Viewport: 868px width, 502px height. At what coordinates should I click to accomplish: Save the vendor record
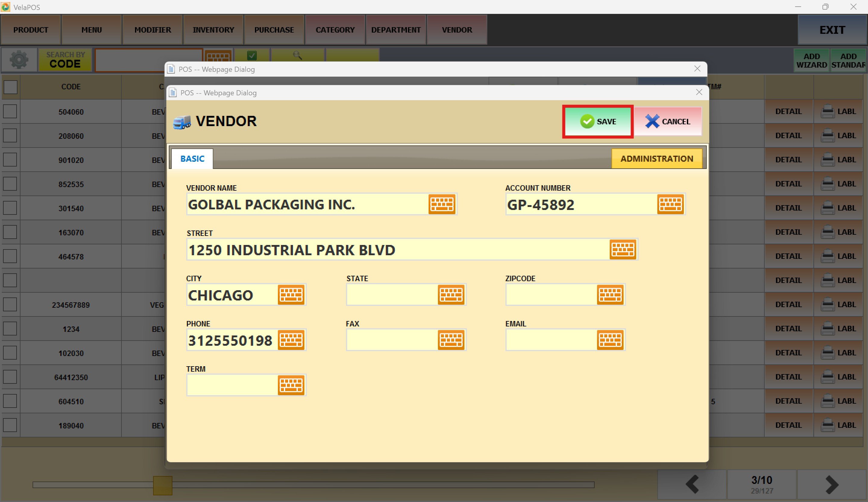click(598, 121)
